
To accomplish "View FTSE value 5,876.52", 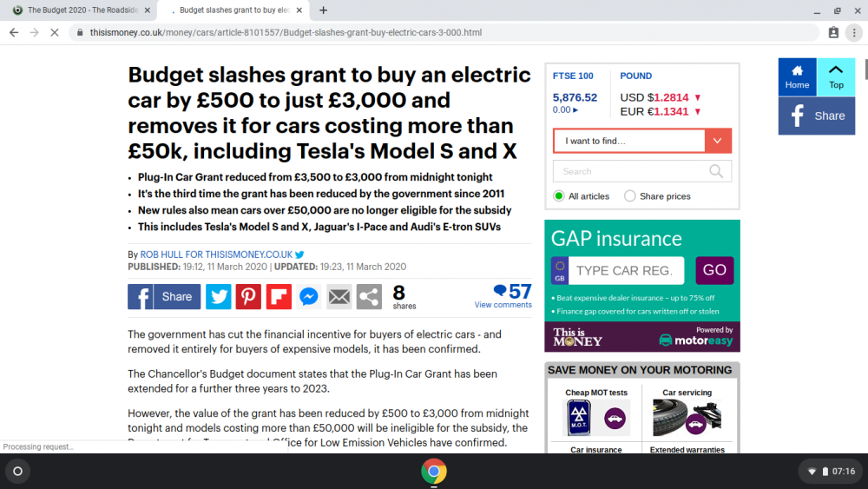I will pyautogui.click(x=575, y=97).
